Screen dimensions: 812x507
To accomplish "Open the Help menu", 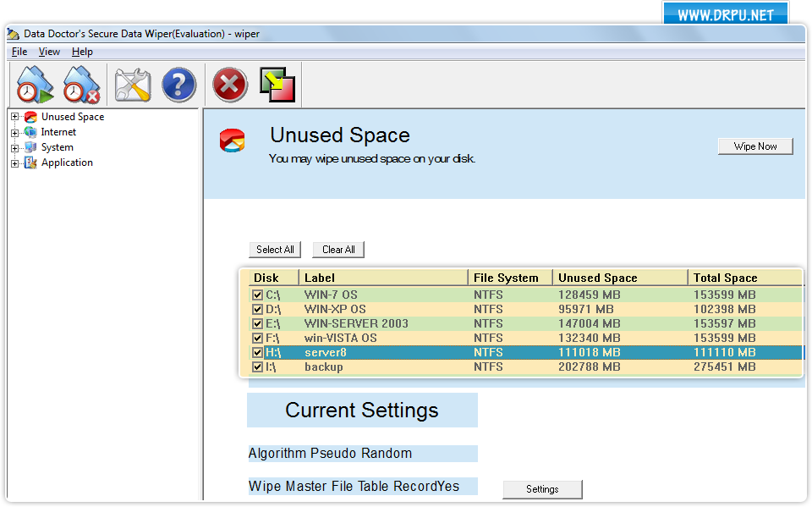I will pyautogui.click(x=82, y=52).
